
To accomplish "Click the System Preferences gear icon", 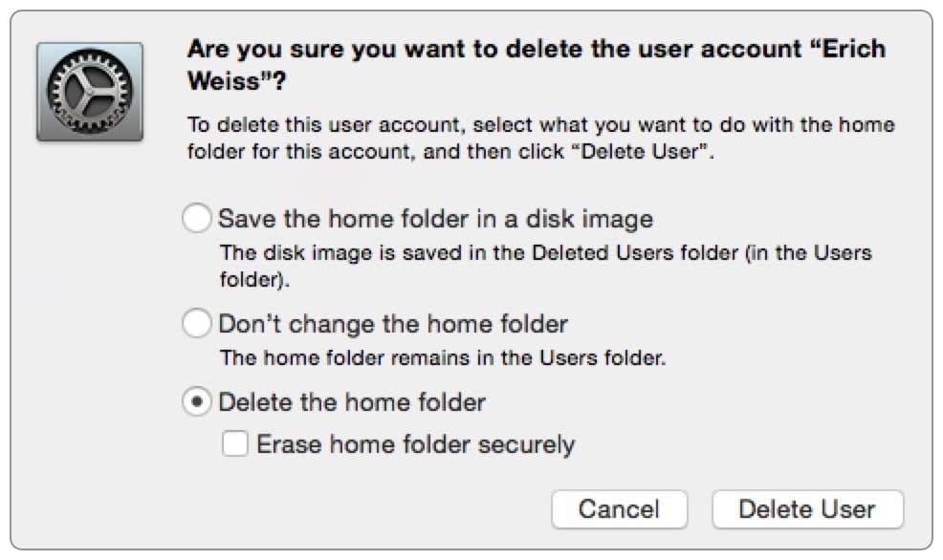I will (x=89, y=92).
